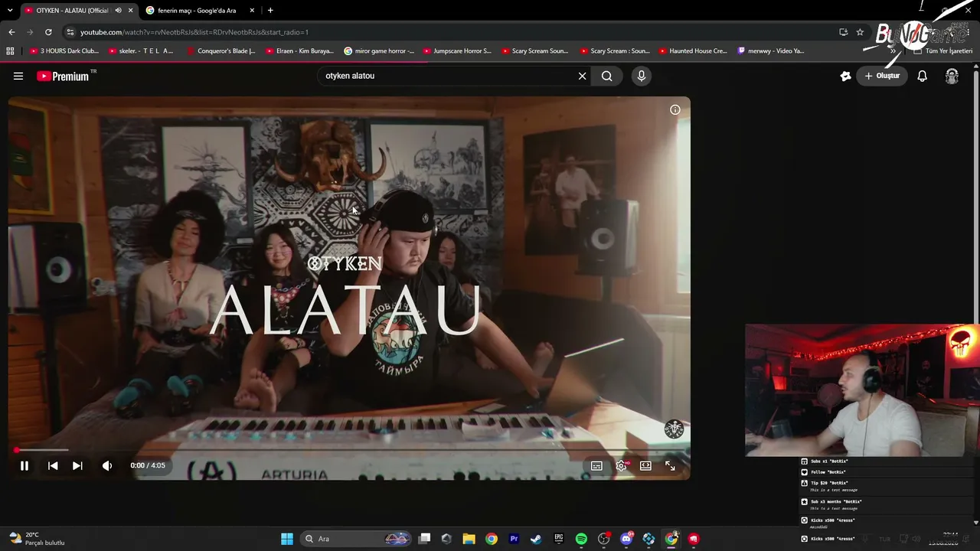
Task: Switch to the fenerin maçı Google tab
Action: click(x=201, y=11)
